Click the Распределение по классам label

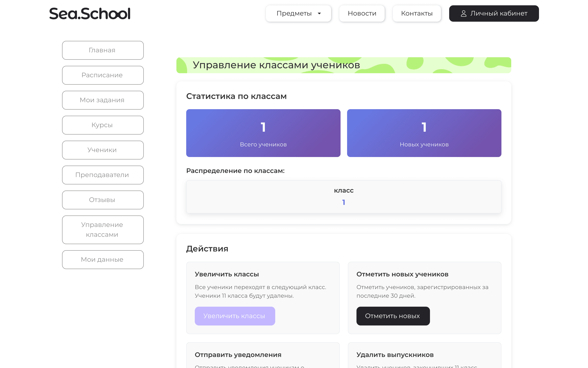pyautogui.click(x=235, y=171)
